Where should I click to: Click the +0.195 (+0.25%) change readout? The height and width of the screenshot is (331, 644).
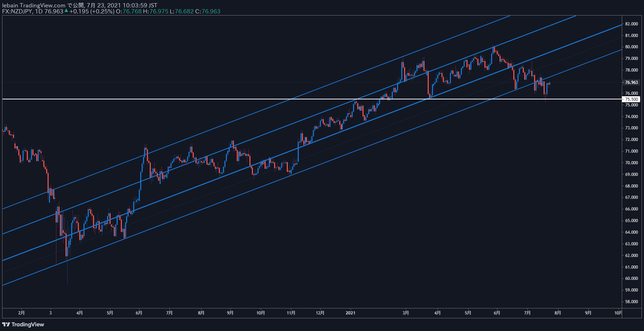point(92,11)
